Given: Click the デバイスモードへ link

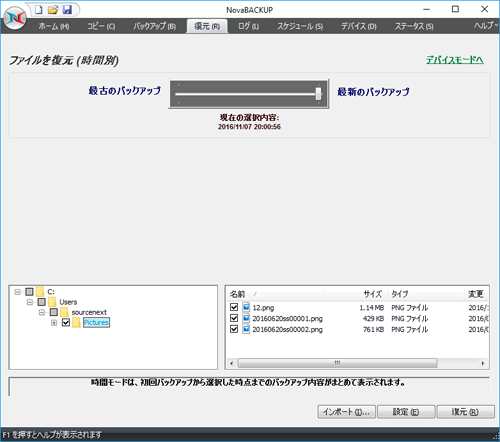Looking at the screenshot, I should (455, 60).
